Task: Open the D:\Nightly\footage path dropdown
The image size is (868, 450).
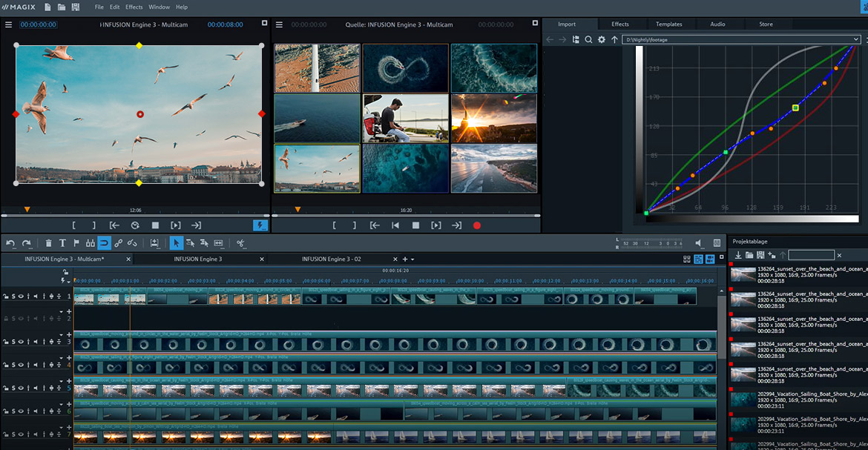Action: coord(855,39)
